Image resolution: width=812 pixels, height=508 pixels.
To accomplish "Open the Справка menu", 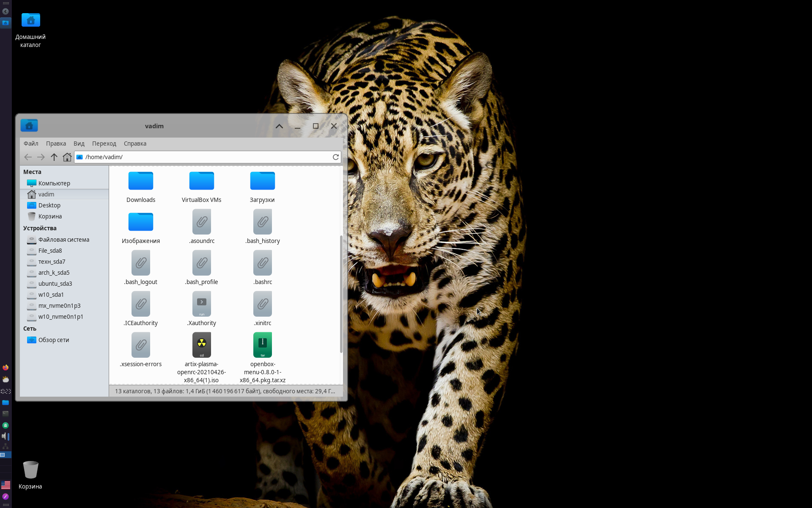I will [x=135, y=144].
